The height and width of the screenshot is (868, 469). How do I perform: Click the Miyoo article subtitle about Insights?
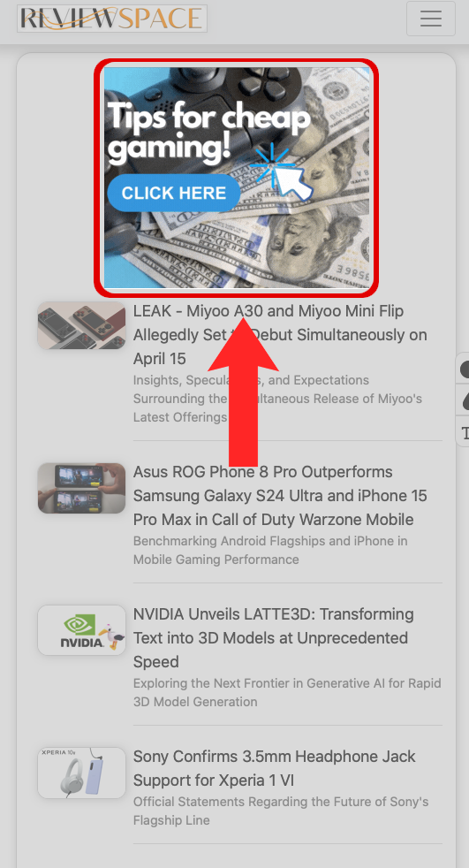coord(277,399)
